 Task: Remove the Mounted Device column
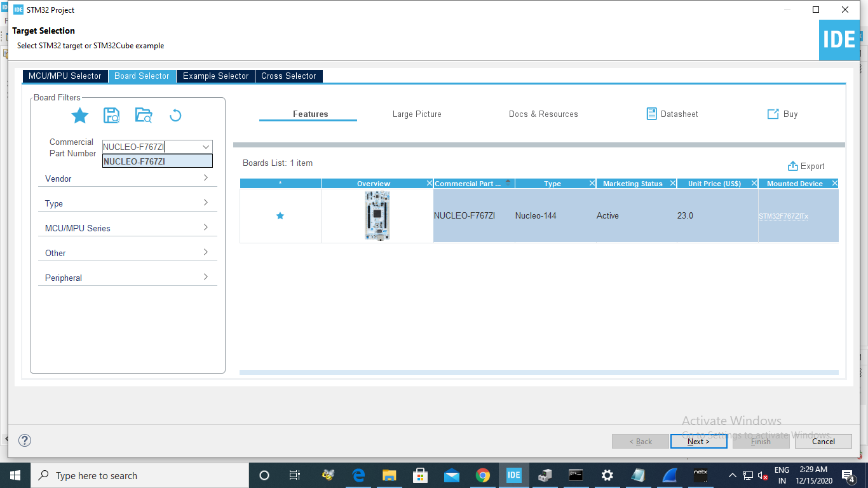pos(834,184)
